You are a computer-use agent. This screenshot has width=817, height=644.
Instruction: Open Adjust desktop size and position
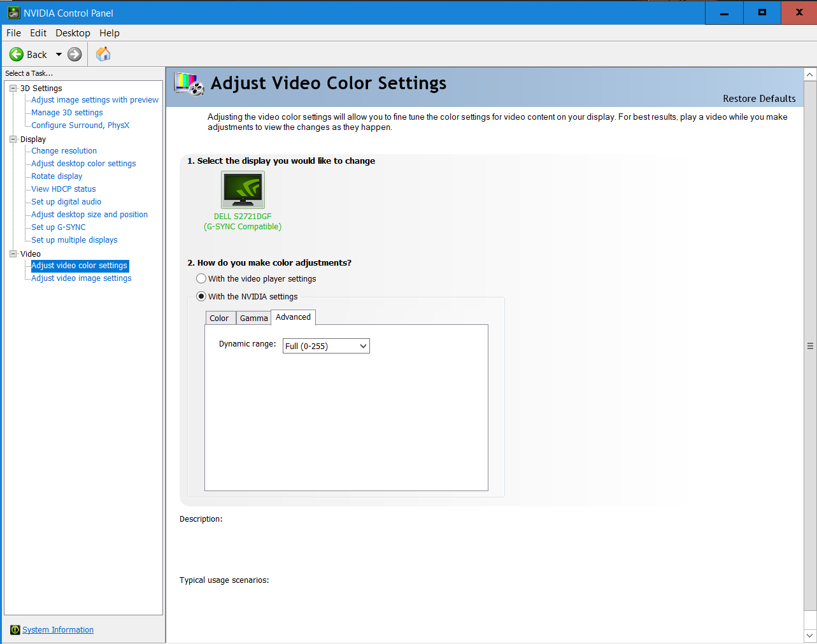coord(89,215)
